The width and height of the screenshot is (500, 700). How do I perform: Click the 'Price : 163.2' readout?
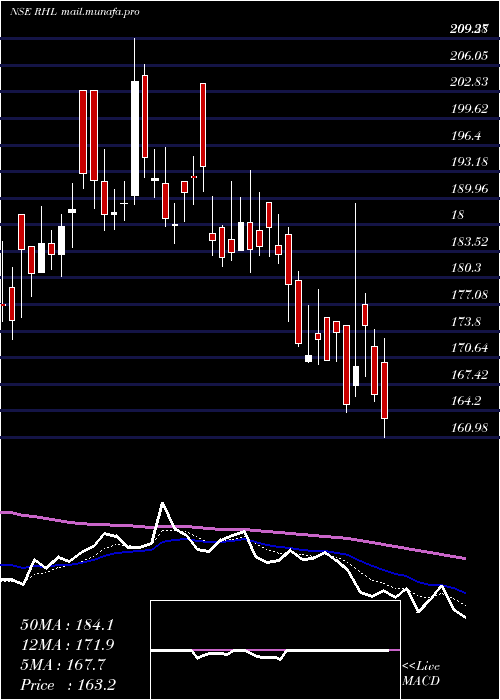point(69,685)
